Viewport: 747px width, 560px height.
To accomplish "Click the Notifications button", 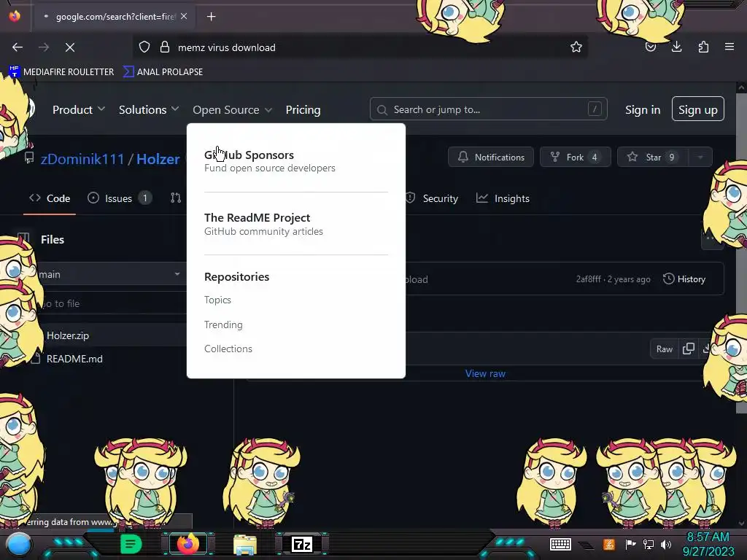I will coord(491,157).
